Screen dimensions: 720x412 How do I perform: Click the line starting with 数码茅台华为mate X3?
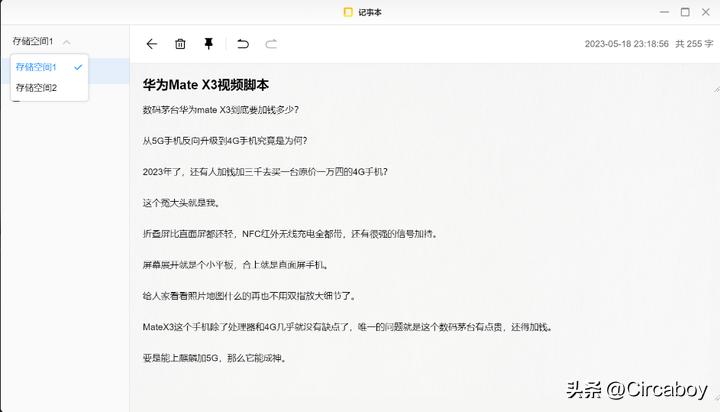[x=220, y=110]
